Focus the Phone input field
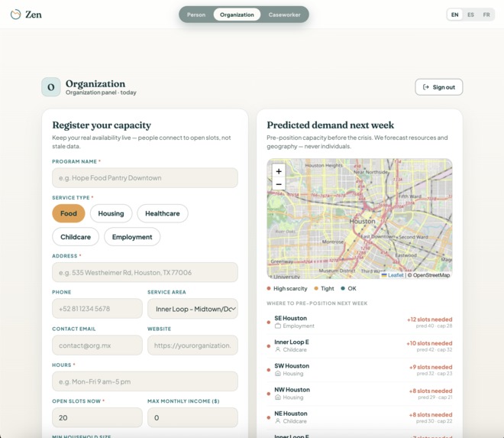Image resolution: width=504 pixels, height=438 pixels. click(x=97, y=309)
